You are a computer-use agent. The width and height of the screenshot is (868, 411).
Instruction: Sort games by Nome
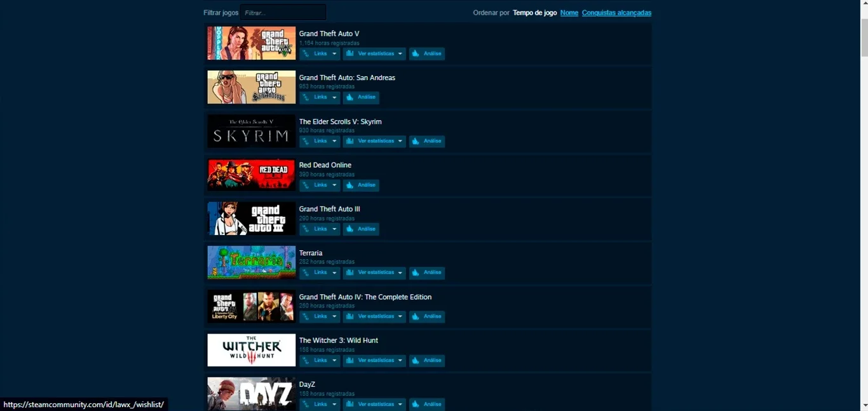[x=569, y=13]
